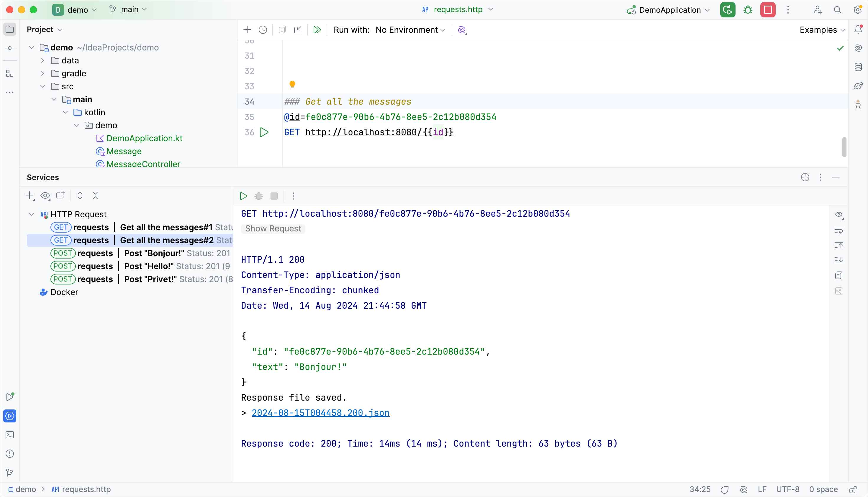The width and height of the screenshot is (868, 497).
Task: Collapse the HTTP Request node in Services
Action: pyautogui.click(x=32, y=214)
